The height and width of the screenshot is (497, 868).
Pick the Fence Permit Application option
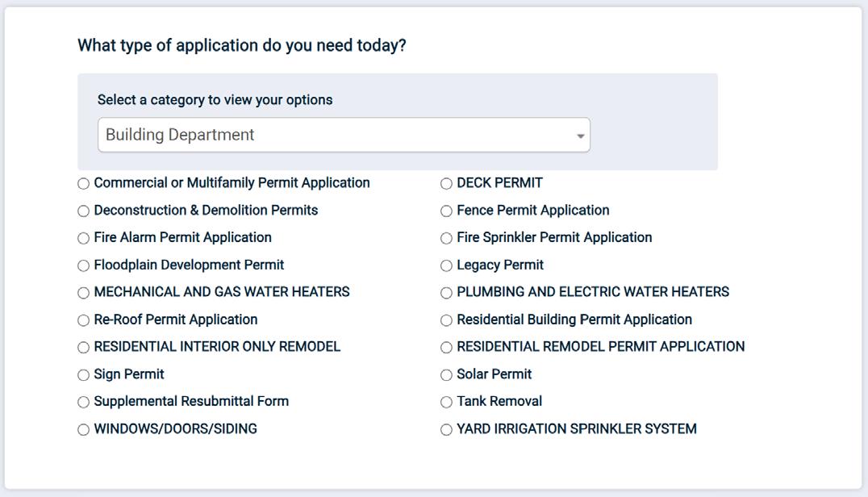coord(447,211)
